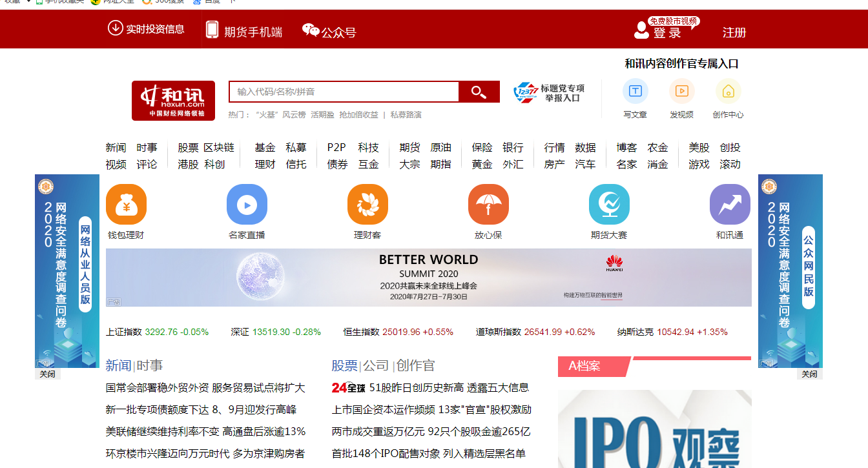The height and width of the screenshot is (468, 868).
Task: Open headline 环京楼市兴隆迈向万元时代
Action: [x=205, y=453]
